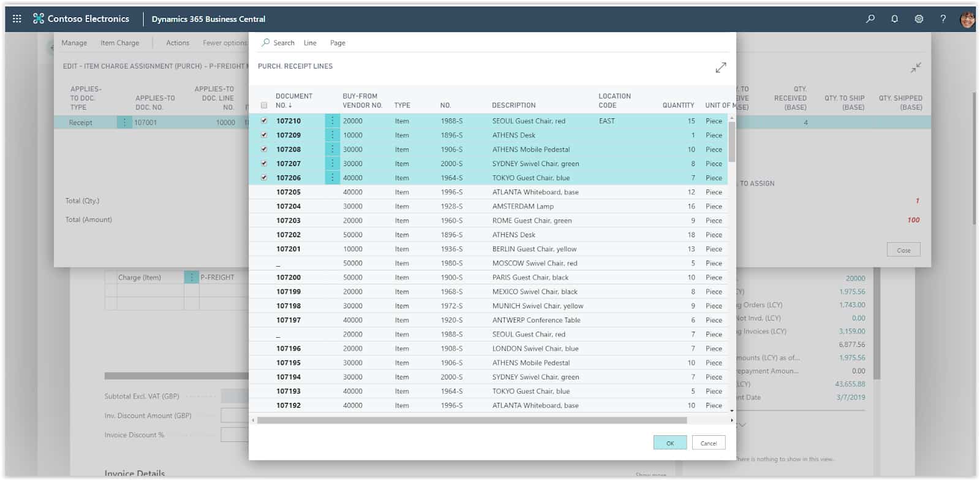This screenshot has width=980, height=480.
Task: Click the Search icon in receipt lines dialog
Action: pos(266,42)
